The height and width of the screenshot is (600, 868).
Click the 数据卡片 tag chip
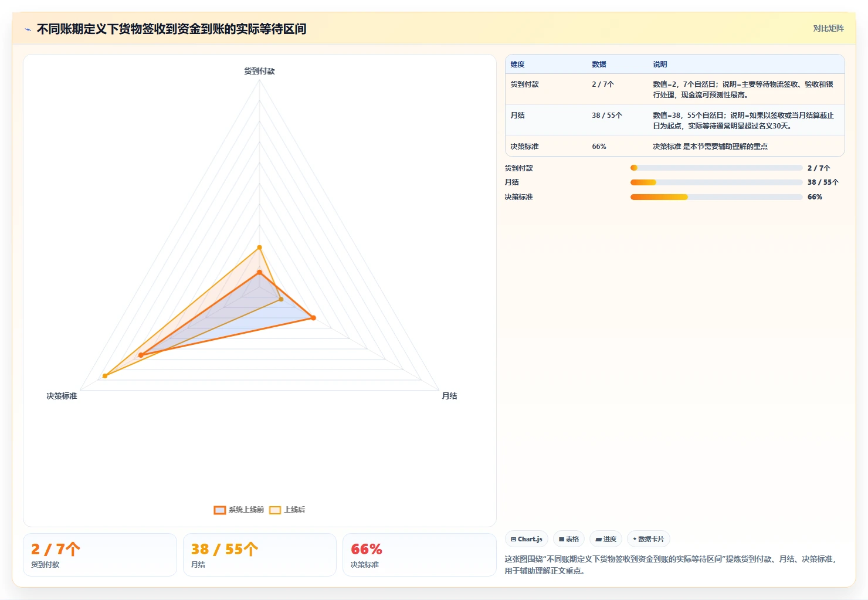(649, 539)
